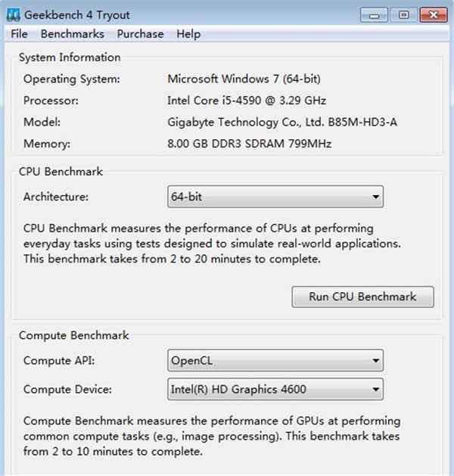This screenshot has width=454, height=476.
Task: Open the Benchmarks menu
Action: [73, 34]
